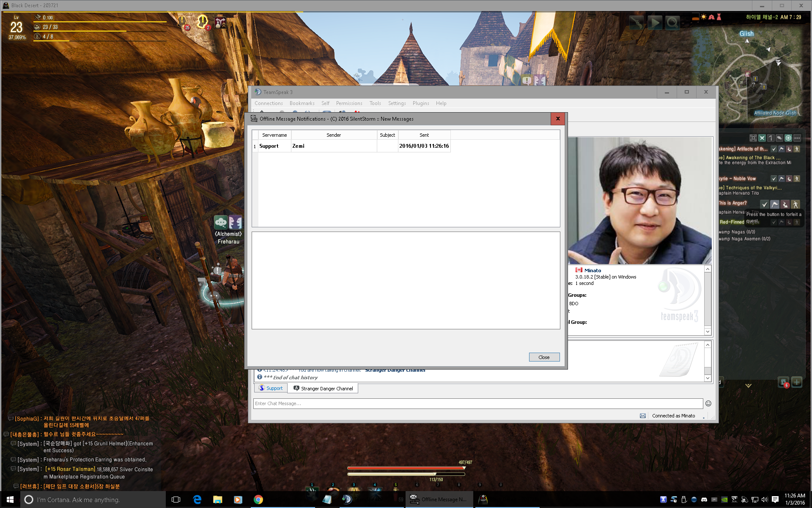Click flag icon beside Artifacts quest
Image resolution: width=812 pixels, height=508 pixels.
point(782,149)
